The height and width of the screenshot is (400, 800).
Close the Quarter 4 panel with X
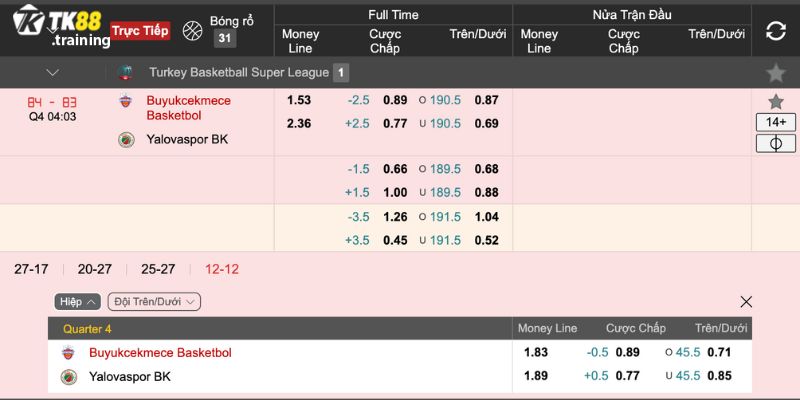pyautogui.click(x=746, y=302)
